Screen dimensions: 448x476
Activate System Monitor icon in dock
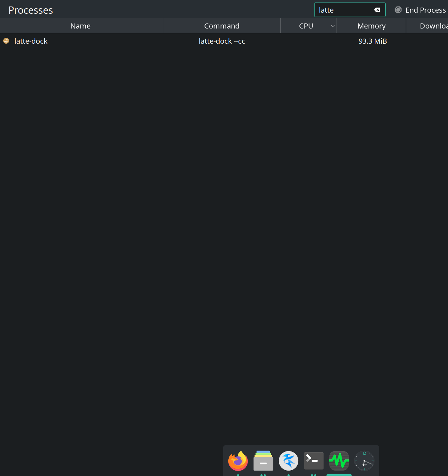[x=339, y=461]
